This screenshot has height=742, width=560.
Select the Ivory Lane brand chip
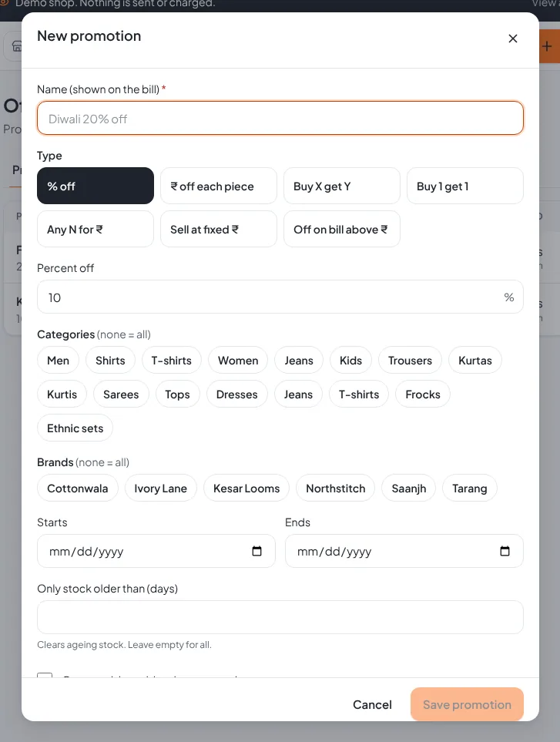(x=161, y=488)
